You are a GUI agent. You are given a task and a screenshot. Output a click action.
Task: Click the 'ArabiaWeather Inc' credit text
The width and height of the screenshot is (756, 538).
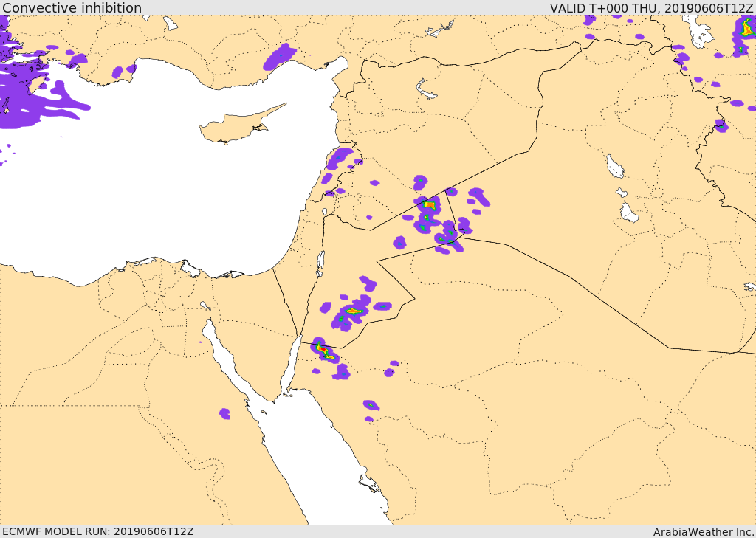click(x=703, y=532)
